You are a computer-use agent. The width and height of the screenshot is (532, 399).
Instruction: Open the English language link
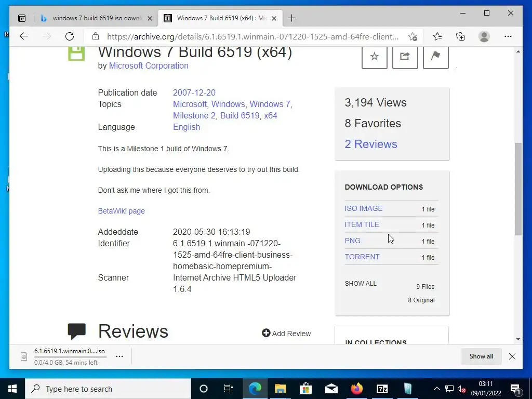tap(187, 127)
